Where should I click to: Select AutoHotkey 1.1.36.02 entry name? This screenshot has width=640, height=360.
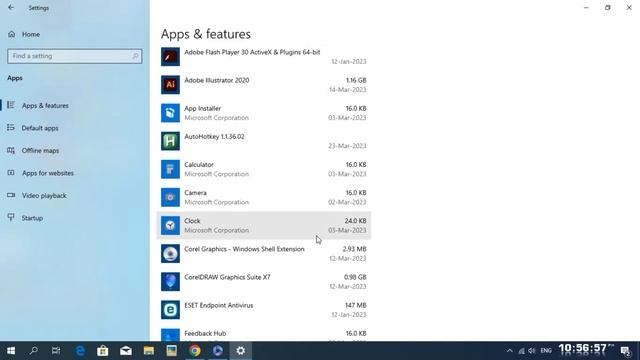coord(214,137)
